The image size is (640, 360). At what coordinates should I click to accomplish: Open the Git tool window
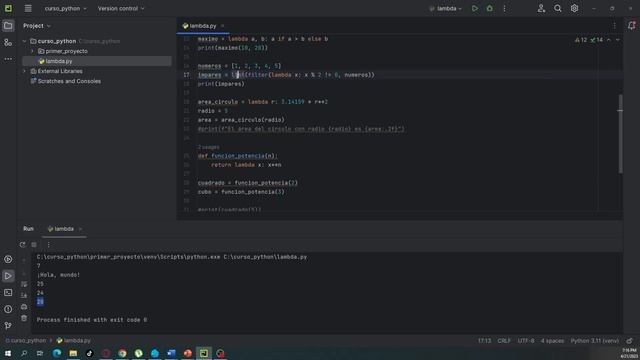pos(8,325)
